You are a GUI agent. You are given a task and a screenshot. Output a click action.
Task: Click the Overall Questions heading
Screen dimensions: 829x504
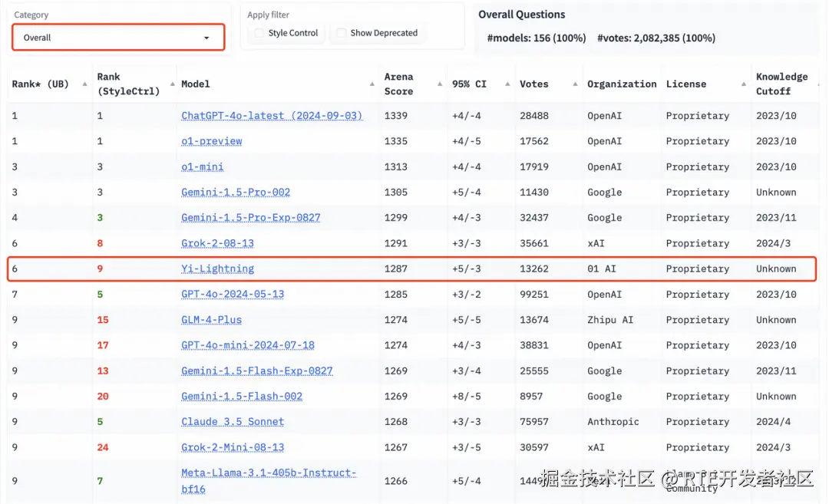[521, 15]
